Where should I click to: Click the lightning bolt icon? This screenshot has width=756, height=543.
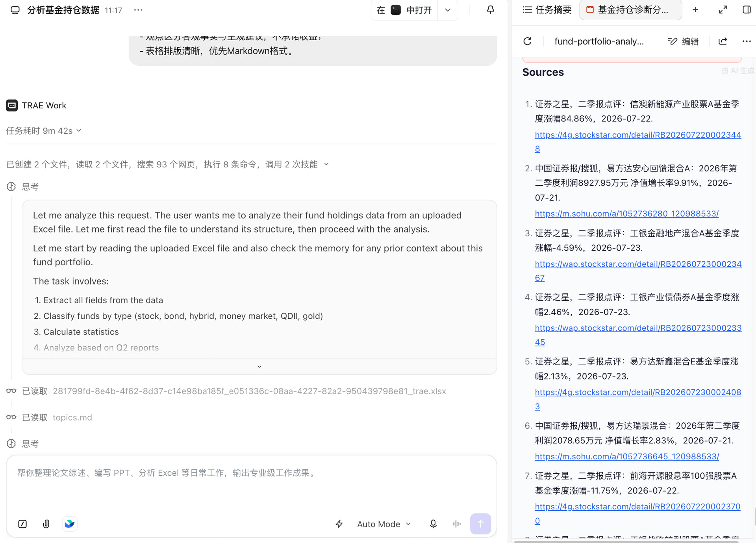click(339, 524)
